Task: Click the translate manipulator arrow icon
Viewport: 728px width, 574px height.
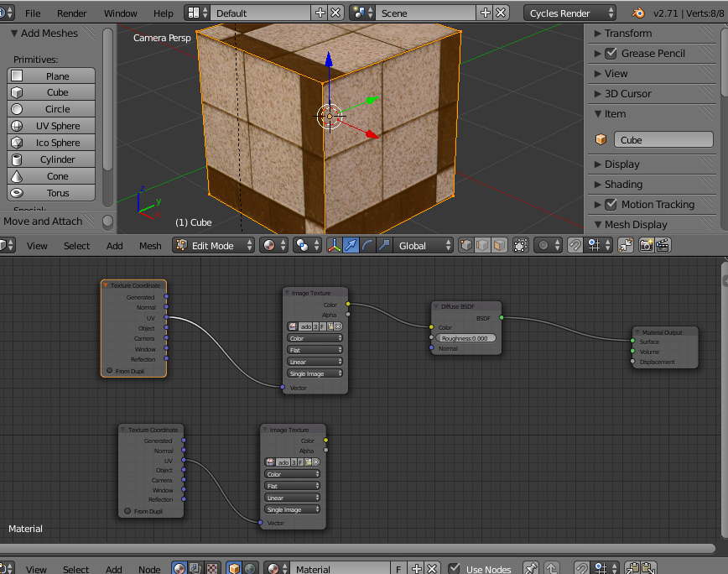Action: 351,246
